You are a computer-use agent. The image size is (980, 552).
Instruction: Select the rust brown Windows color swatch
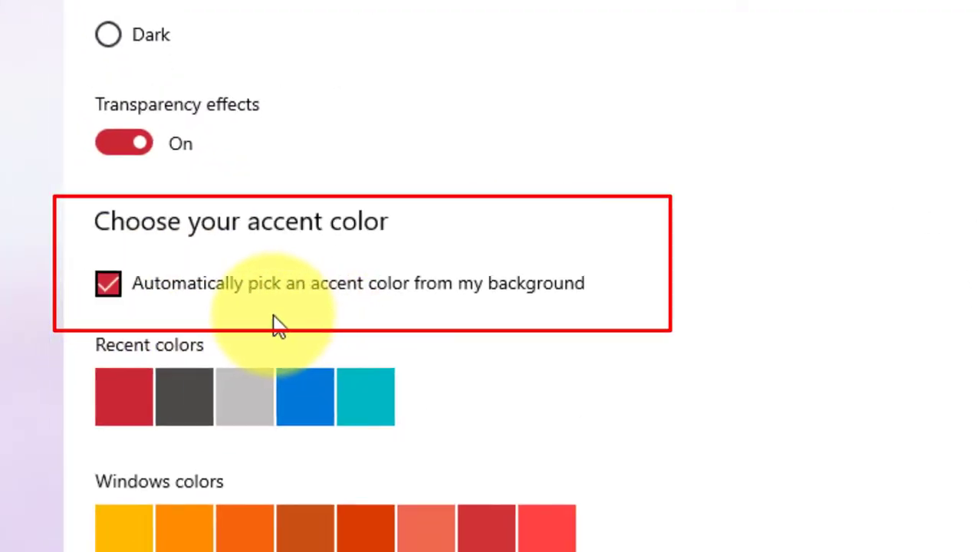pyautogui.click(x=305, y=527)
